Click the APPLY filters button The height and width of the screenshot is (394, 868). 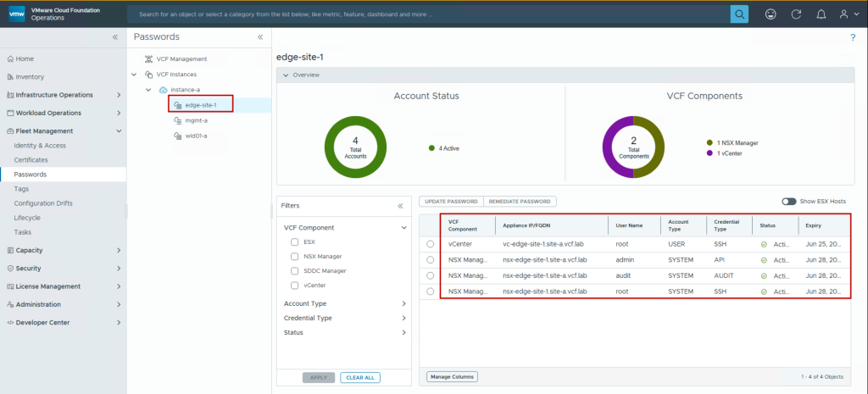[319, 378]
